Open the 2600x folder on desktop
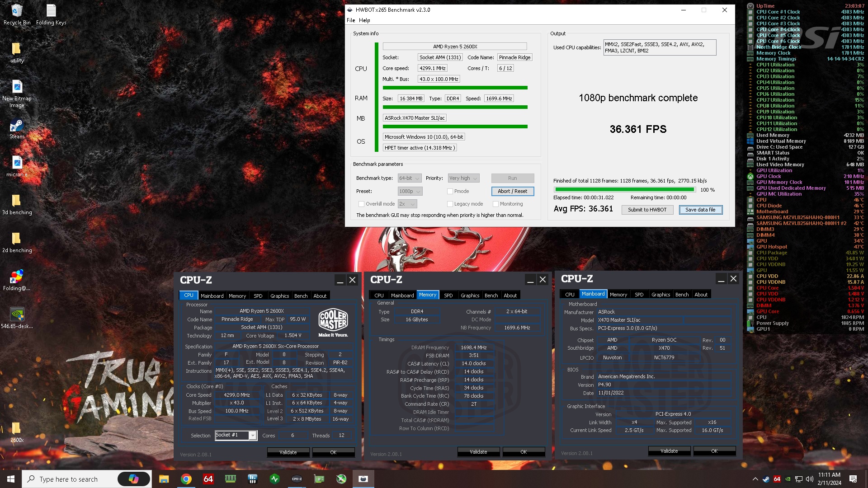This screenshot has width=868, height=488. click(x=17, y=432)
